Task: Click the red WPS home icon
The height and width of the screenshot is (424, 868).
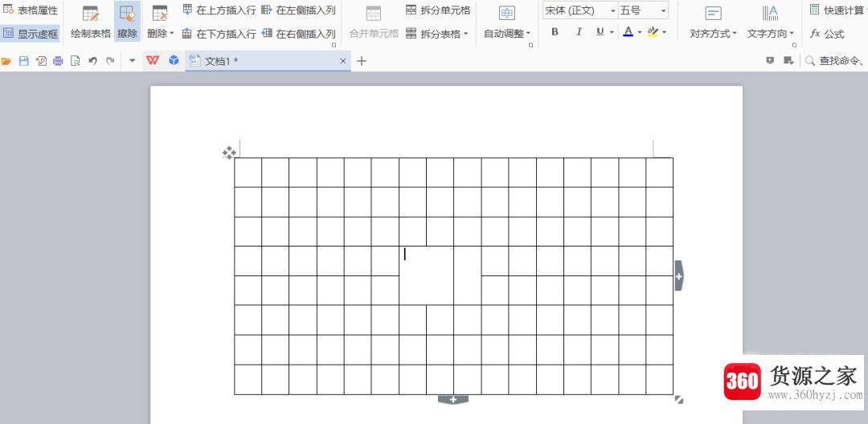Action: click(152, 61)
